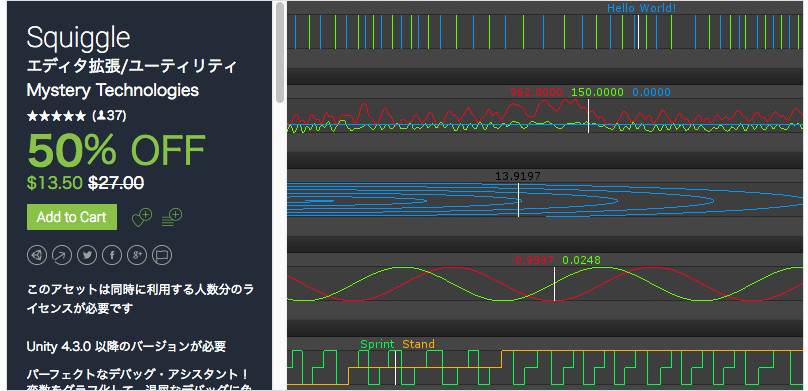Click the orange Stand state label
Viewport: 808px width, 391px height.
(418, 344)
